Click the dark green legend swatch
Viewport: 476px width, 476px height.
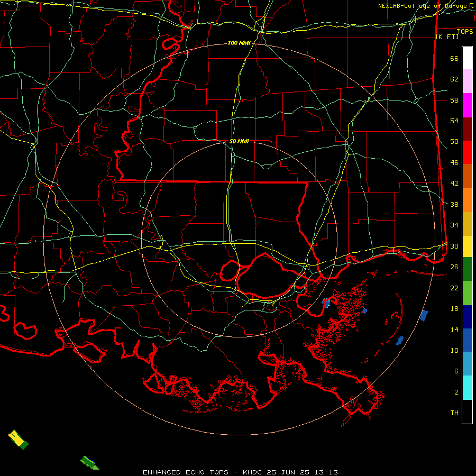point(467,269)
